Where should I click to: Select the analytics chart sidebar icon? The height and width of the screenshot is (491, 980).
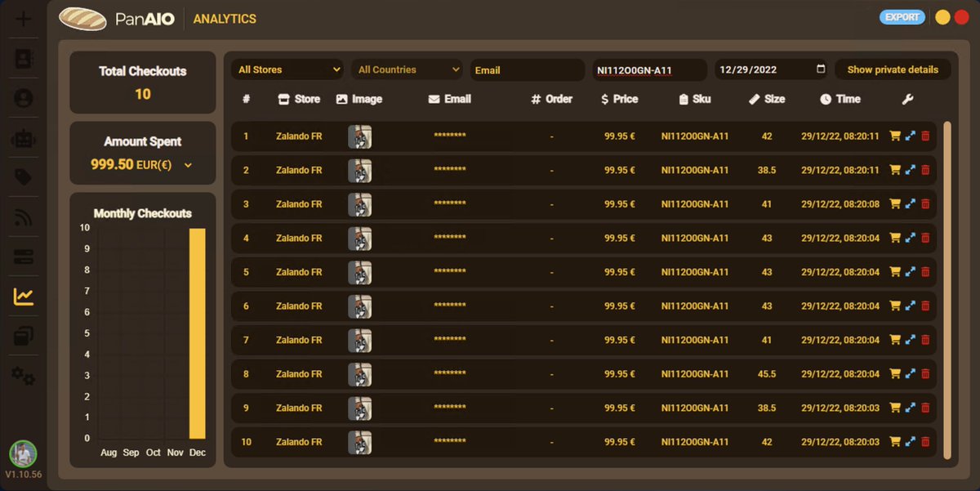tap(24, 297)
